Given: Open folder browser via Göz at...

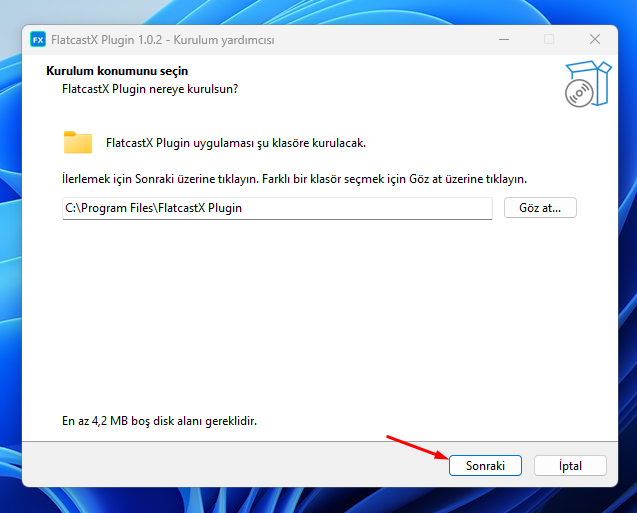Looking at the screenshot, I should [x=540, y=208].
